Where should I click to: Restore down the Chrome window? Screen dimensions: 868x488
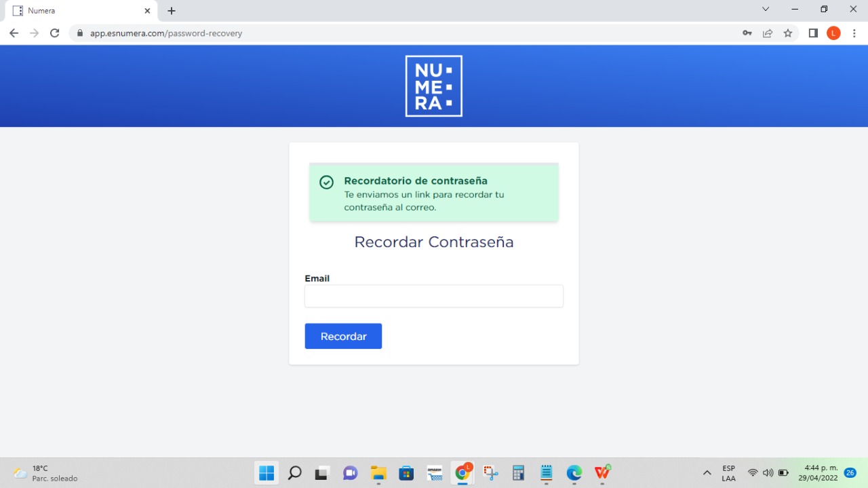(x=824, y=10)
